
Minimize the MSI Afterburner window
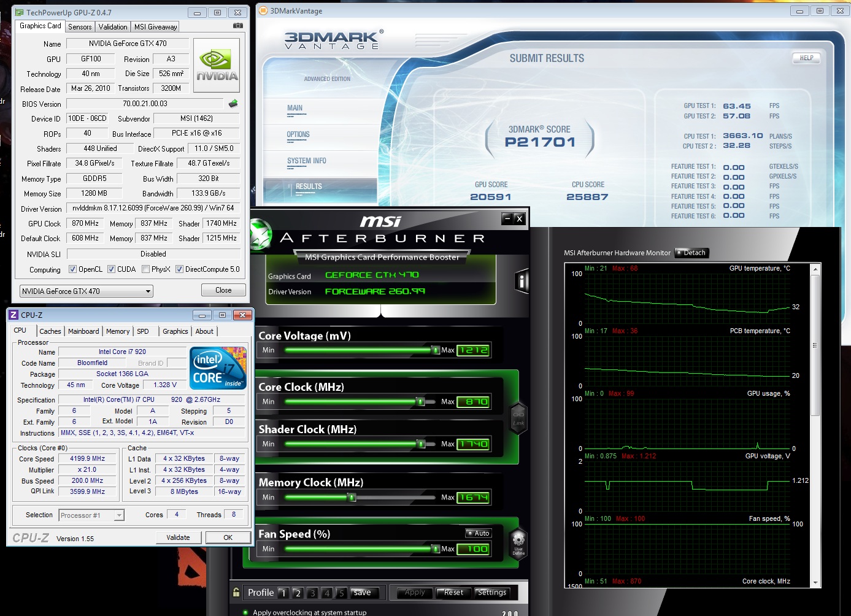coord(507,218)
